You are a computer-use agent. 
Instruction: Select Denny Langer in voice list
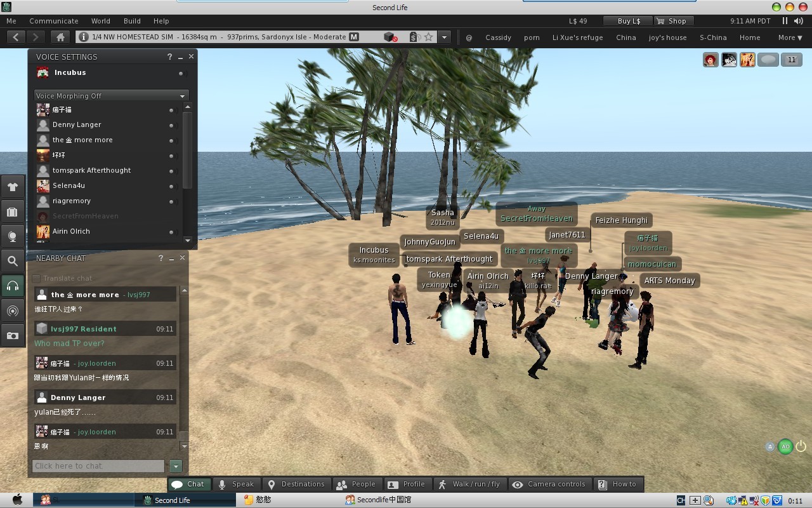(x=77, y=125)
